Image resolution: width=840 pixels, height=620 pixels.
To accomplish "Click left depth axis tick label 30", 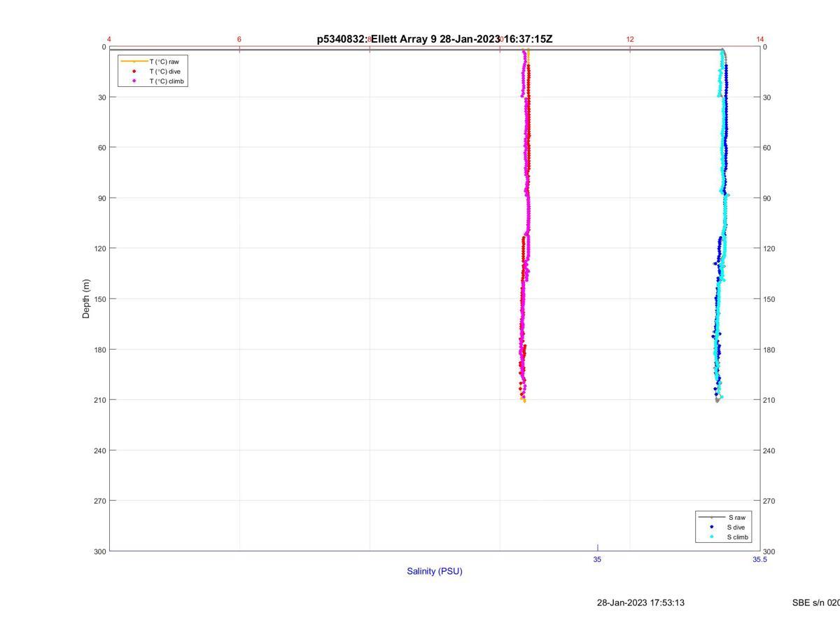I will [101, 97].
